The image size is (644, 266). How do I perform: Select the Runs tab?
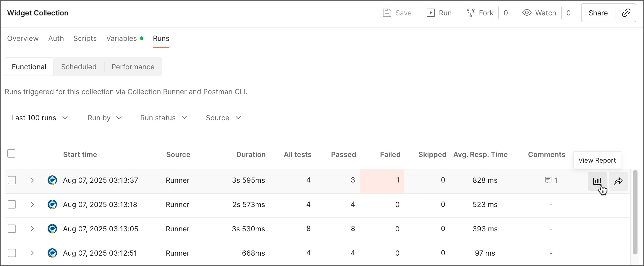click(161, 39)
